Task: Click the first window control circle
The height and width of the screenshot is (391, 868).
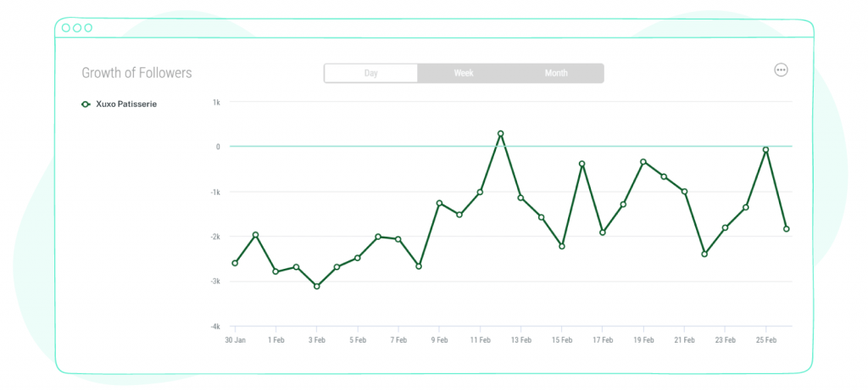Action: [66, 28]
